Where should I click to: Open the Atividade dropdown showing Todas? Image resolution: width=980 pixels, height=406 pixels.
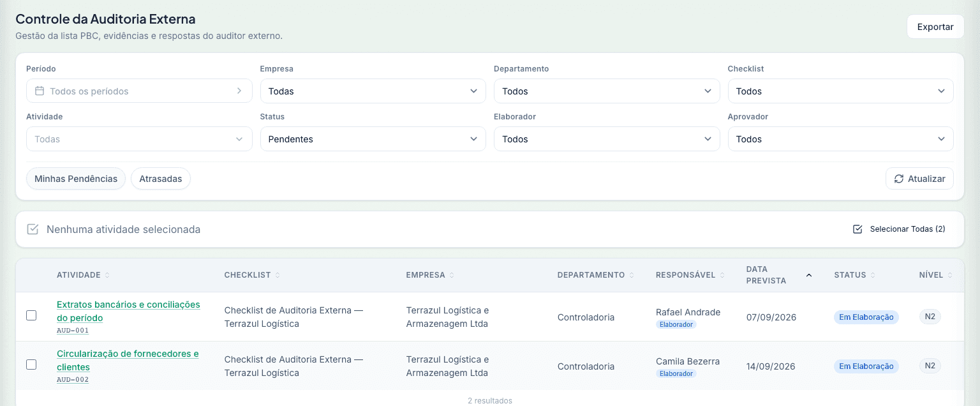(x=139, y=139)
